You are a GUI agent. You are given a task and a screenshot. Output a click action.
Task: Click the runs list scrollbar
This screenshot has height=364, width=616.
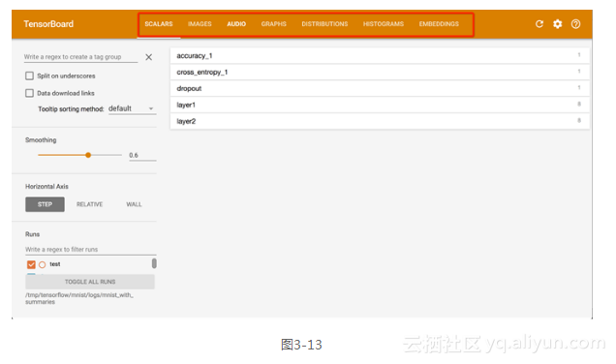coord(154,263)
